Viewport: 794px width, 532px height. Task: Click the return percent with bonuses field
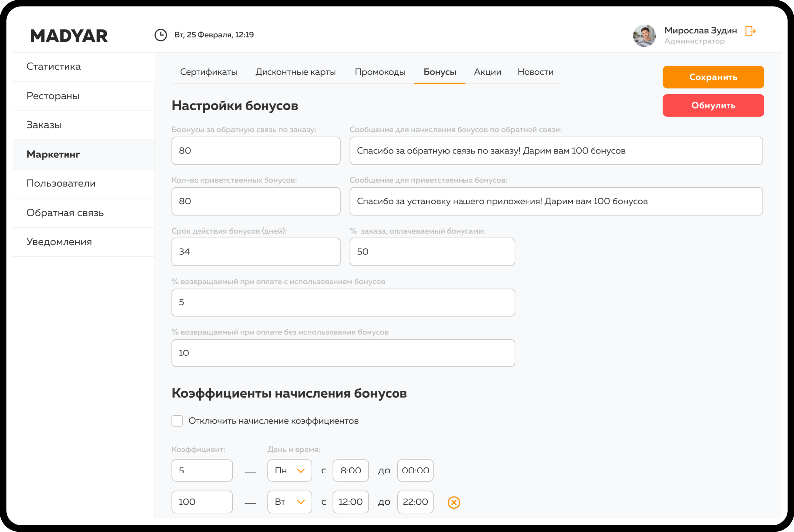coord(343,302)
